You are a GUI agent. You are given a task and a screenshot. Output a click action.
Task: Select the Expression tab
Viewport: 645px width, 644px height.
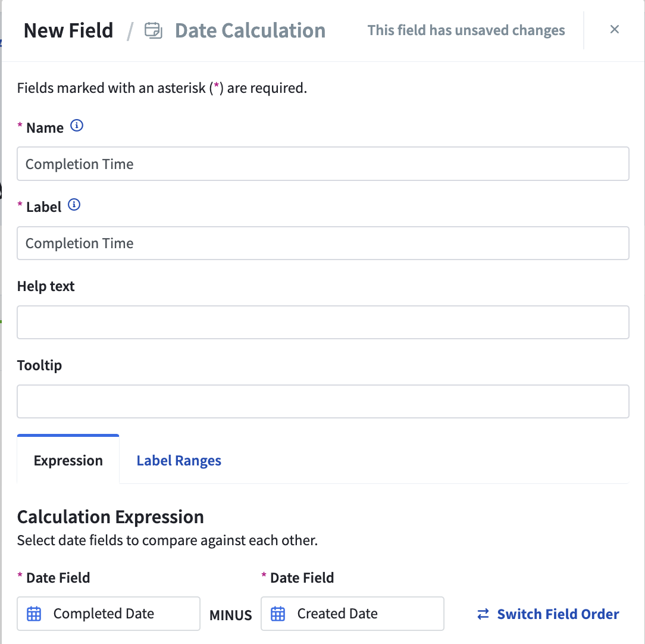[x=68, y=459]
